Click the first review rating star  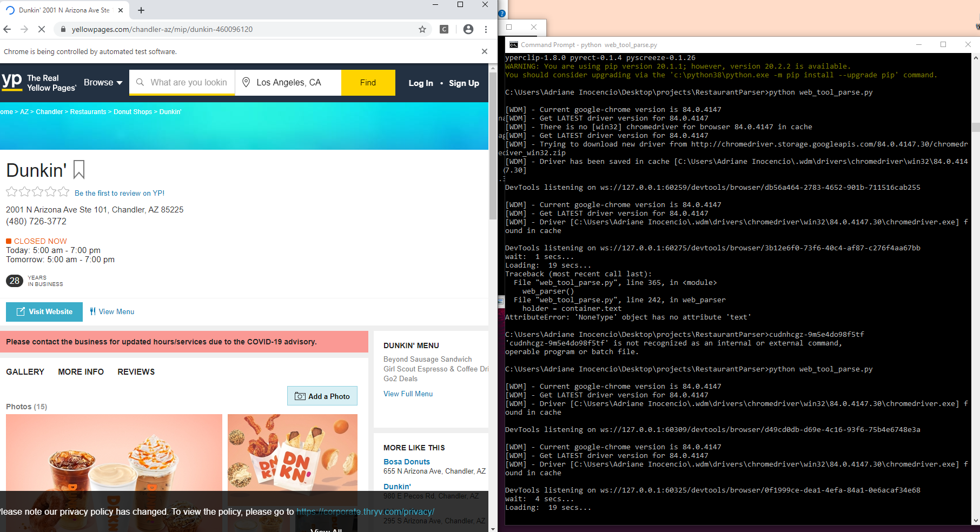pos(11,192)
